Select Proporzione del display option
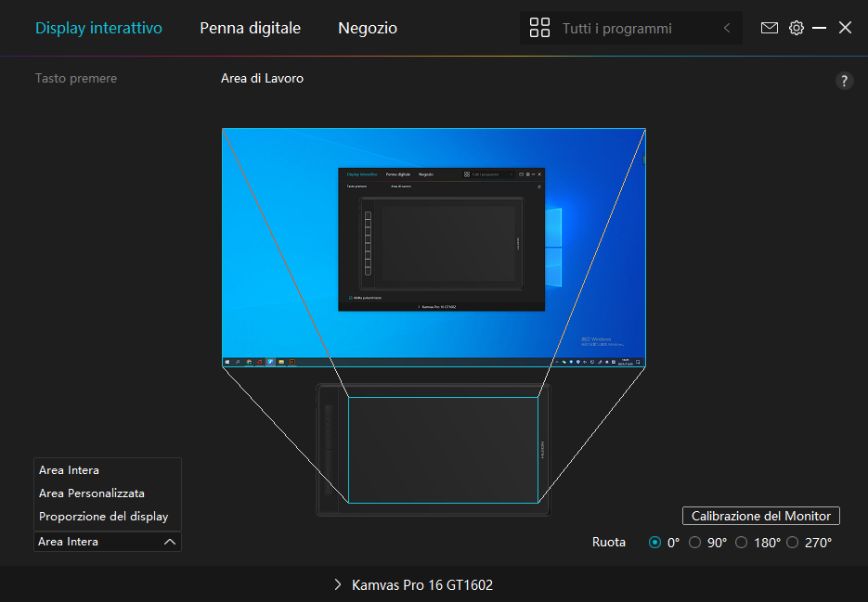The image size is (868, 602). coord(103,517)
